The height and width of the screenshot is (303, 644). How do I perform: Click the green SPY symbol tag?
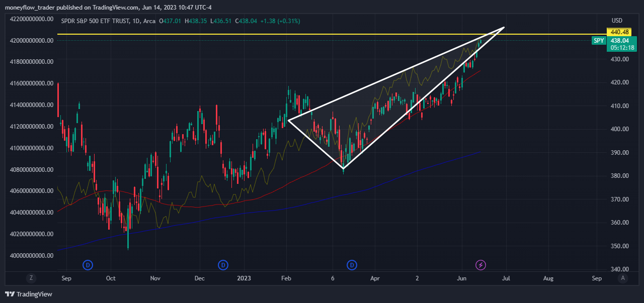click(x=599, y=41)
